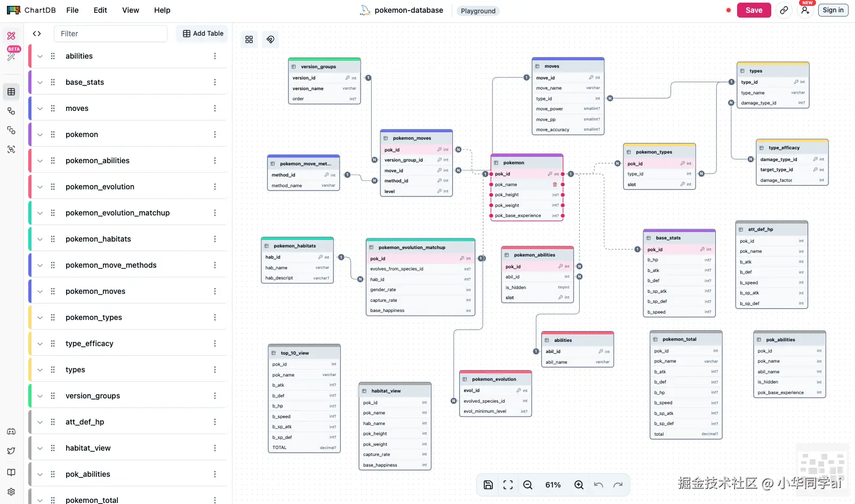Screen dimensions: 855x504
Task: Open the three-dot menu for type_efficacy table
Action: point(215,343)
